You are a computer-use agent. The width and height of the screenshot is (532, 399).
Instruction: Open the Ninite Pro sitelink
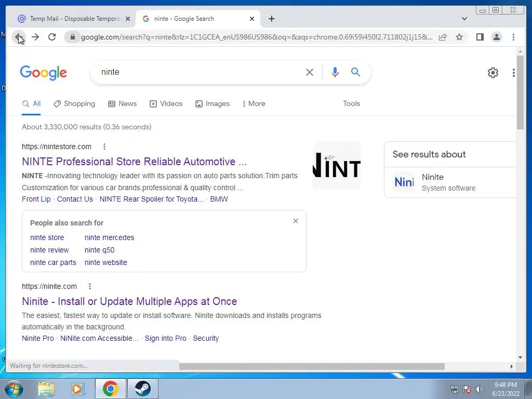(37, 338)
